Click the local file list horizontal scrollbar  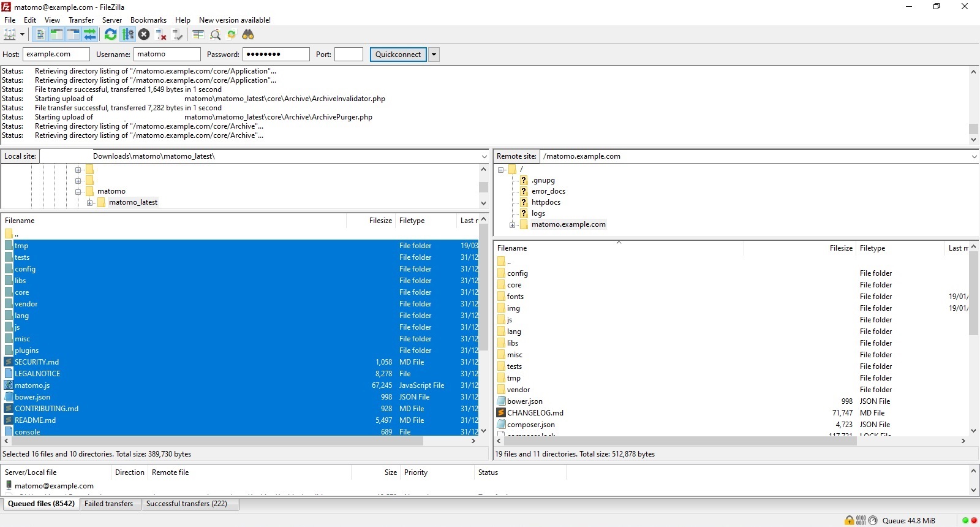click(214, 441)
